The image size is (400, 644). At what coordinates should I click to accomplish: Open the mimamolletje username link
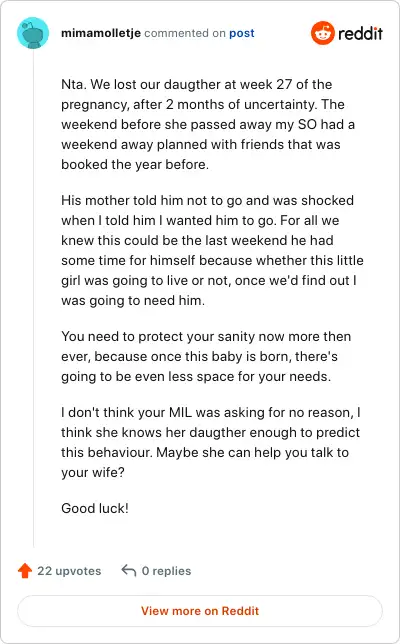(101, 33)
